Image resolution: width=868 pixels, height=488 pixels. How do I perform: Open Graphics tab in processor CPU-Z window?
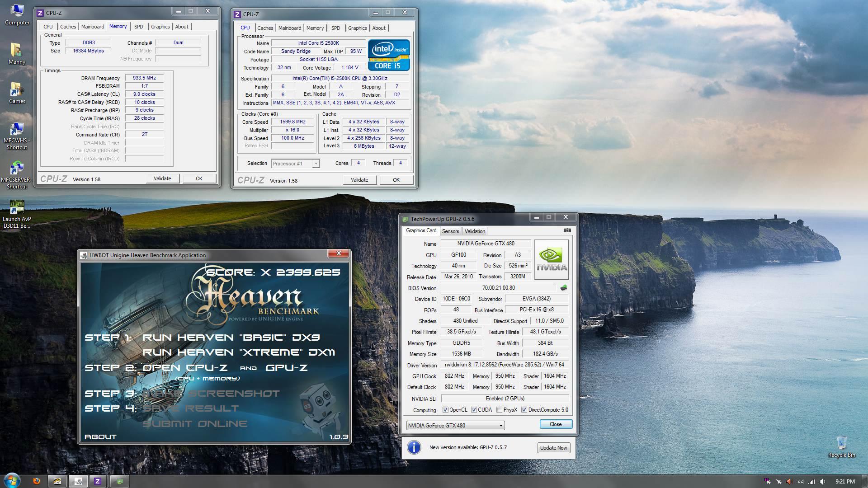(x=357, y=28)
